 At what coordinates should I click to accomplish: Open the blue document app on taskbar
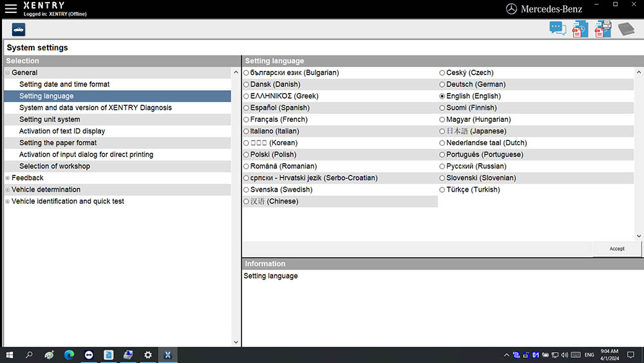pyautogui.click(x=108, y=355)
